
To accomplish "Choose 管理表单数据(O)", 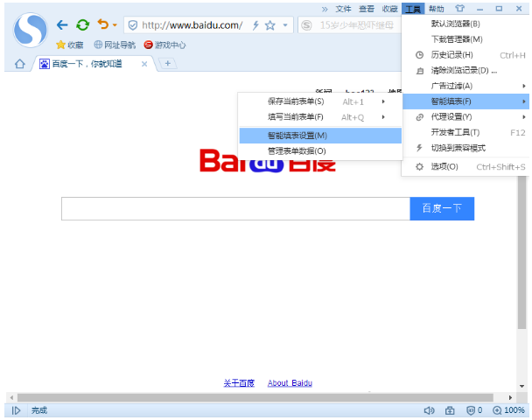I will coord(320,151).
